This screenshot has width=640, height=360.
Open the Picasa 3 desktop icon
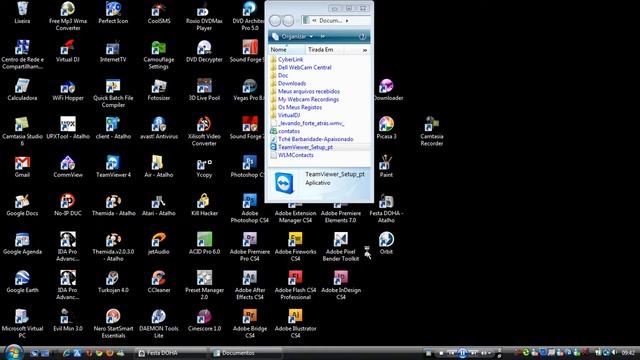click(x=386, y=128)
